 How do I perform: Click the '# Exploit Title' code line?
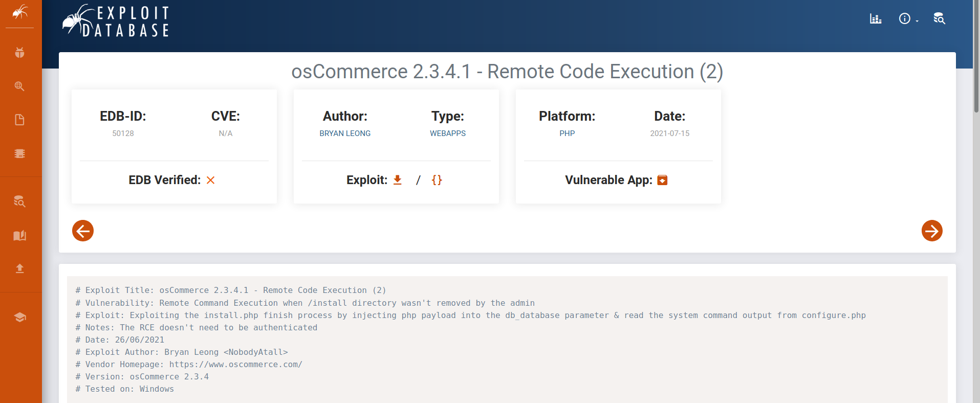click(231, 290)
